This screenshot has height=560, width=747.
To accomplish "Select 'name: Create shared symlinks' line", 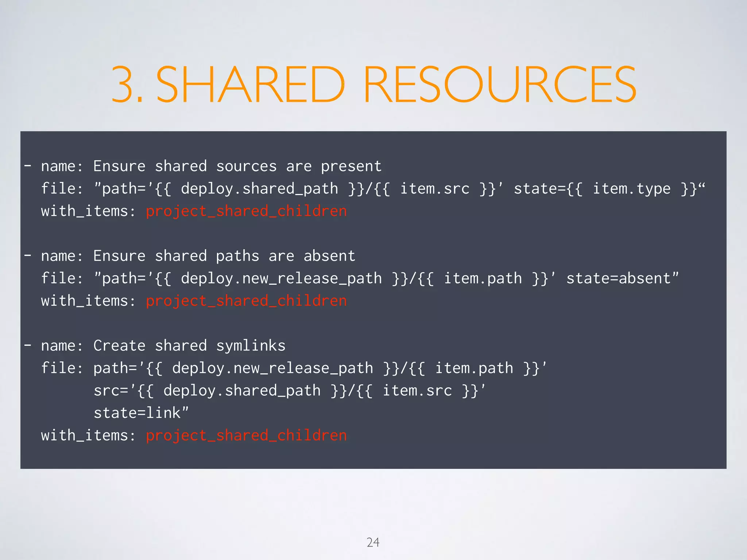I will tap(155, 346).
